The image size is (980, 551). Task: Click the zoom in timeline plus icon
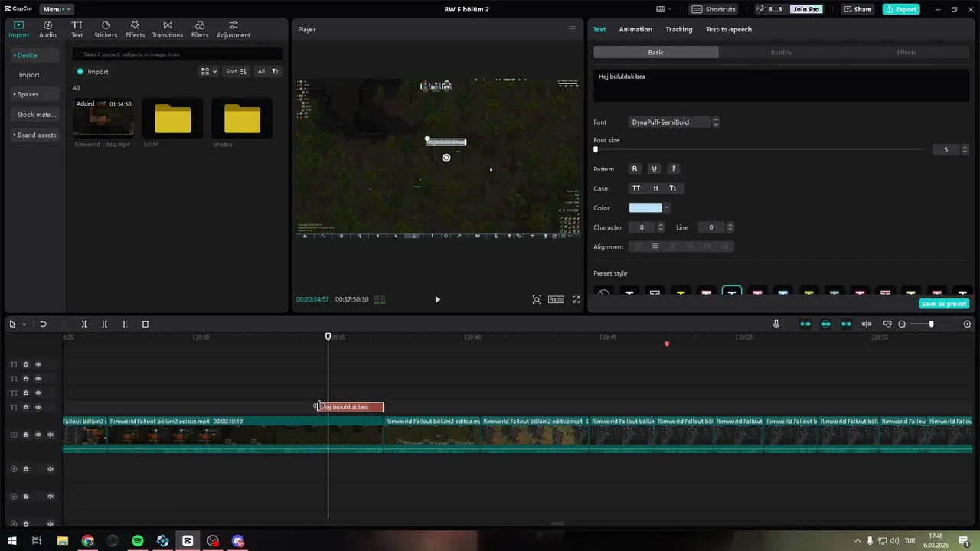(967, 324)
